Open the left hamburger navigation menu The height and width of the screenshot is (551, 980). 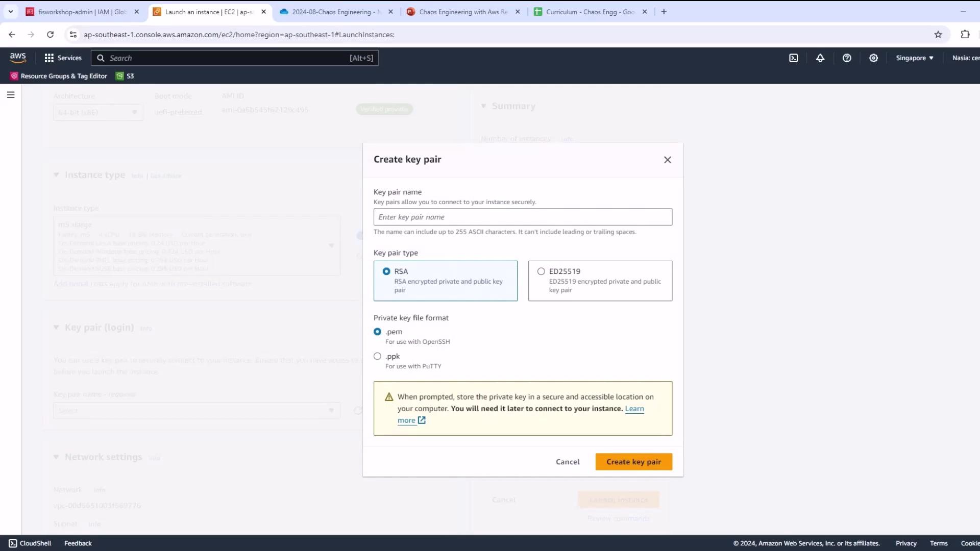(x=11, y=95)
